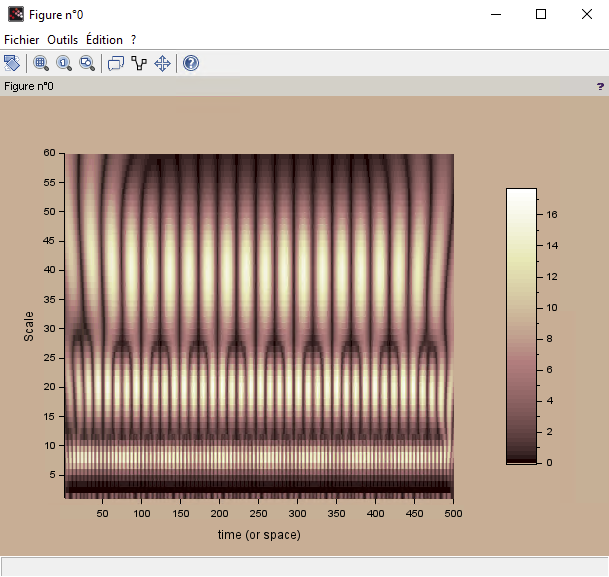Click the 'Scale' vertical axis label
Viewport: 609px width, 577px height.
[28, 326]
